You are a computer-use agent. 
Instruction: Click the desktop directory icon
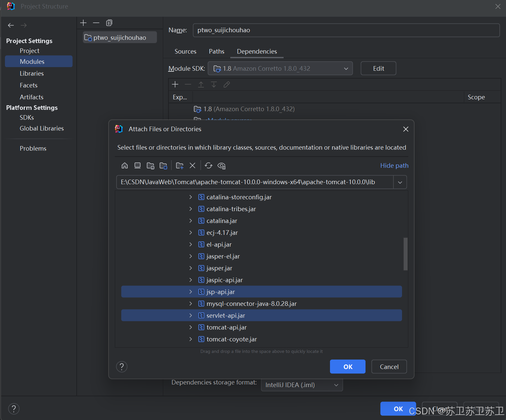click(x=138, y=165)
